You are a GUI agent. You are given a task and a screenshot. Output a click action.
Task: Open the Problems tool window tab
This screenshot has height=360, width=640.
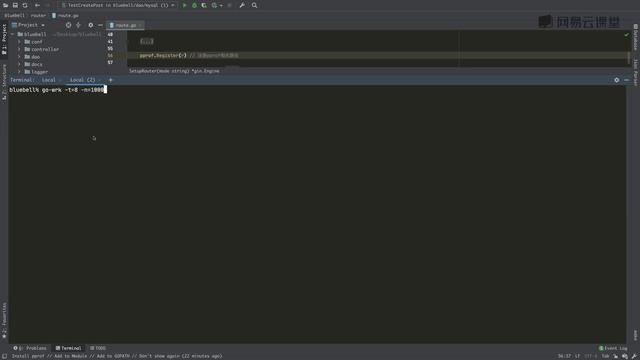(x=30, y=348)
